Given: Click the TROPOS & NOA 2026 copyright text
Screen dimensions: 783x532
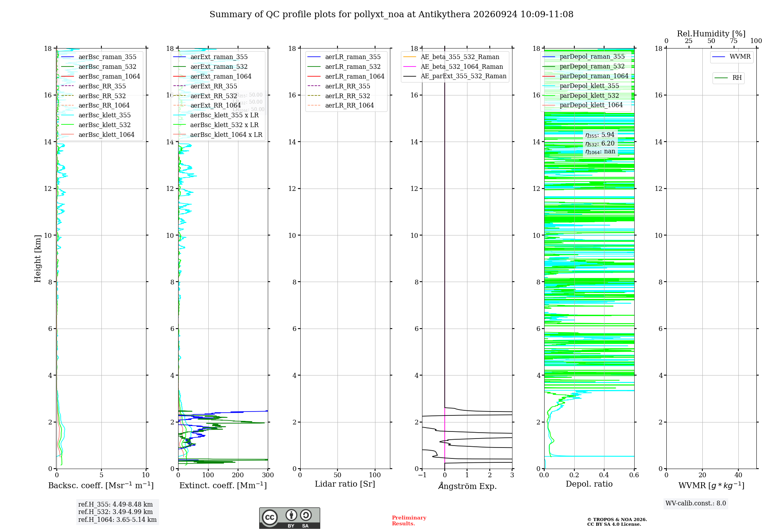Looking at the screenshot, I should click(617, 520).
